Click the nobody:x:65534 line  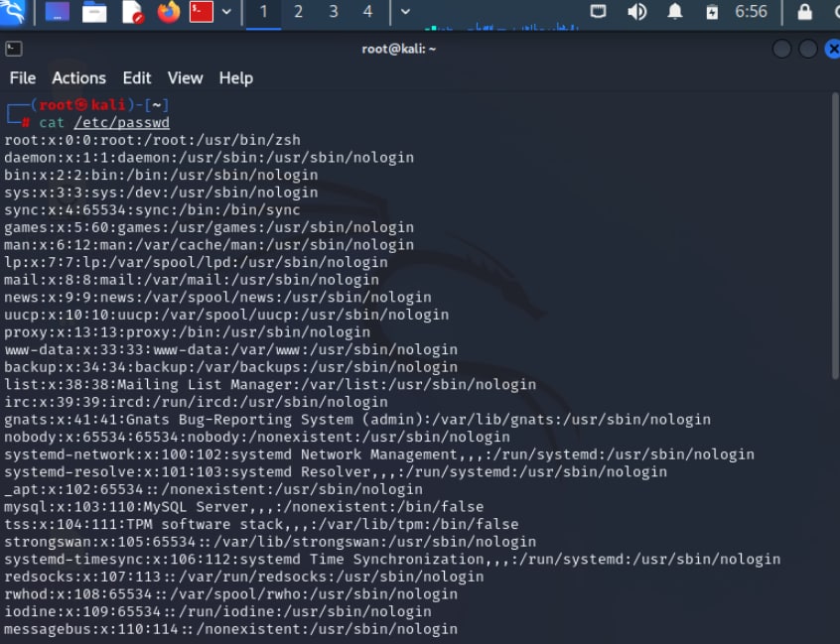pos(257,437)
